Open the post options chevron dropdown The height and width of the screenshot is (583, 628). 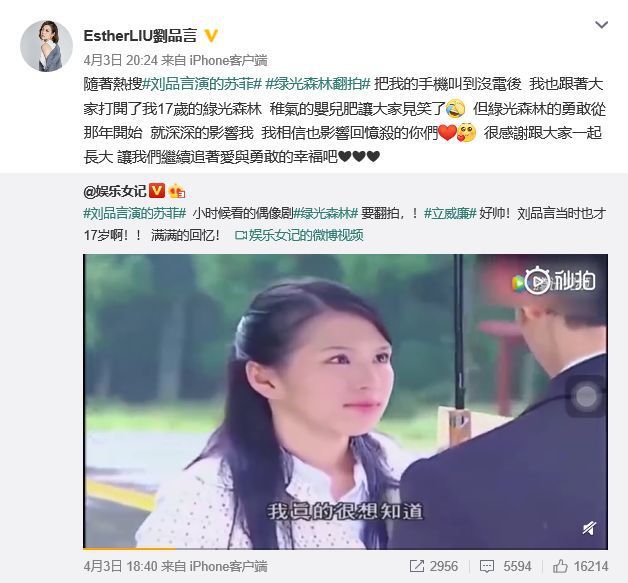pos(601,25)
